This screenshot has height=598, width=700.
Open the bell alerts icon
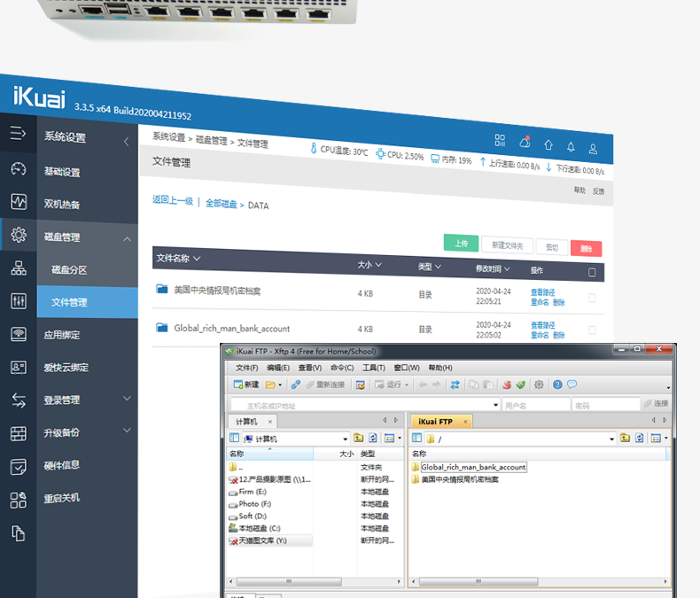tap(571, 146)
